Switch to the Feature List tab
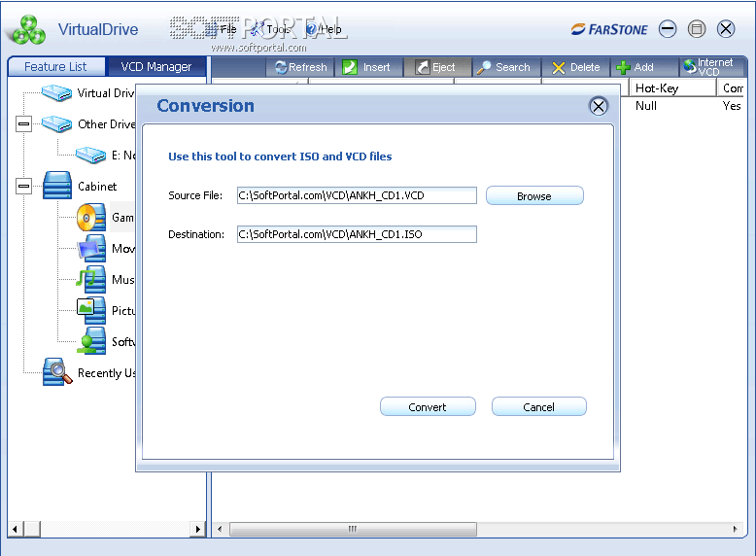Screen dimensions: 756x556 (55, 66)
